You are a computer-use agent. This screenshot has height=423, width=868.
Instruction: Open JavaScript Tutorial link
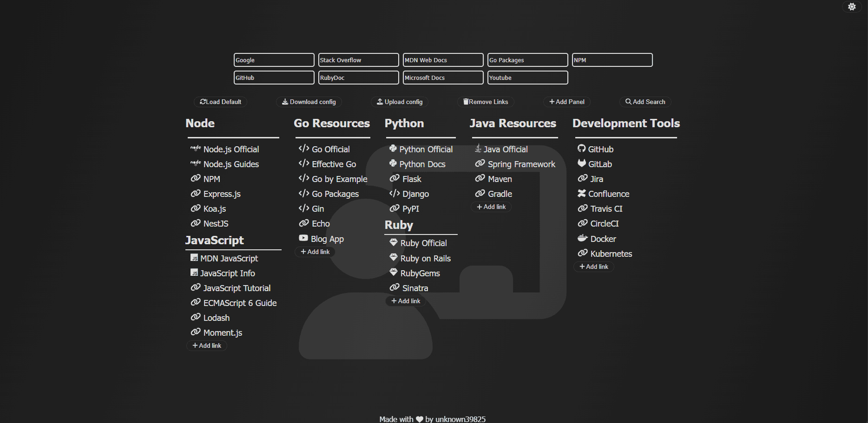237,288
